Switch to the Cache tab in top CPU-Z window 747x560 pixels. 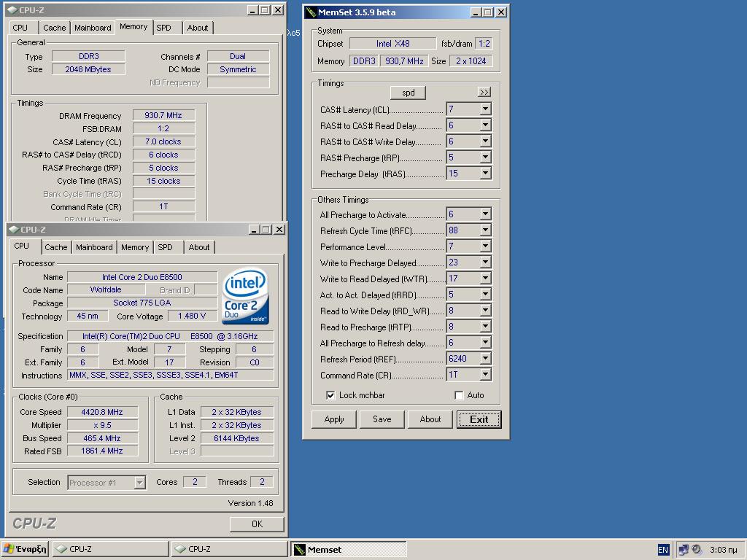[54, 28]
